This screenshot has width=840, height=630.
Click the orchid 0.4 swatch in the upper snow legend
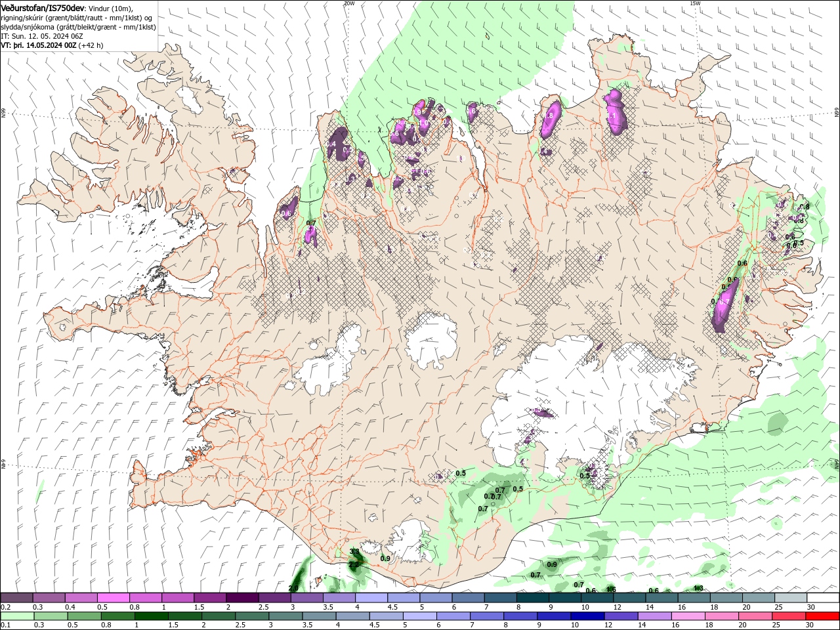pos(81,598)
